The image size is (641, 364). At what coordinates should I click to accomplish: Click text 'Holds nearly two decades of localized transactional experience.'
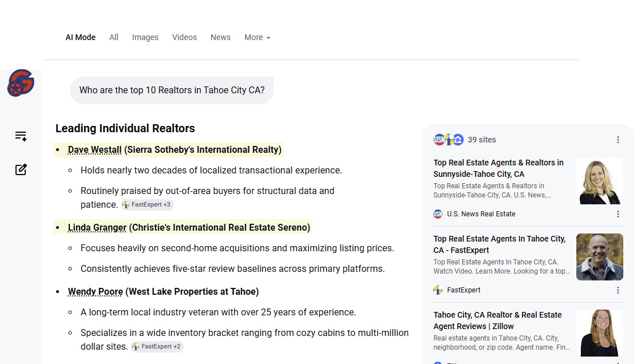211,170
